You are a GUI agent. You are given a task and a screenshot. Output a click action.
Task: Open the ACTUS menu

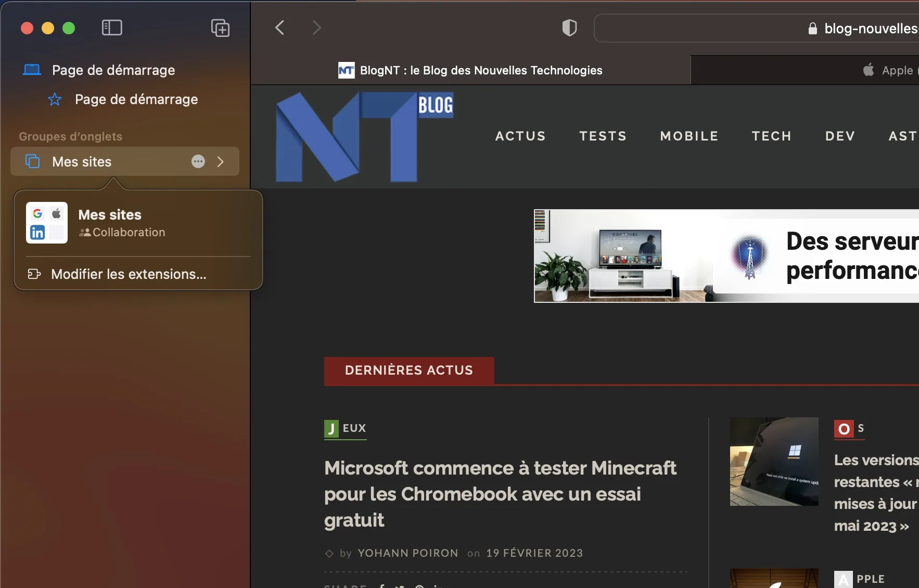520,136
